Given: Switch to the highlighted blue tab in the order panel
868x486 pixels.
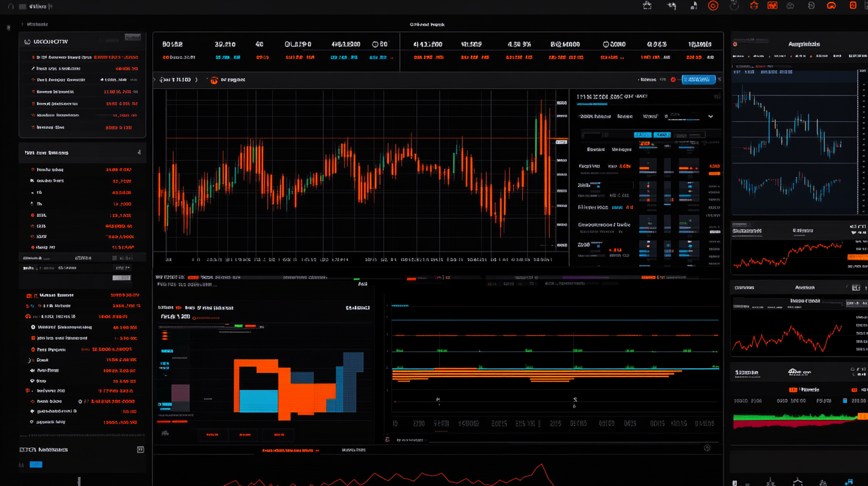Looking at the screenshot, I should (643, 135).
